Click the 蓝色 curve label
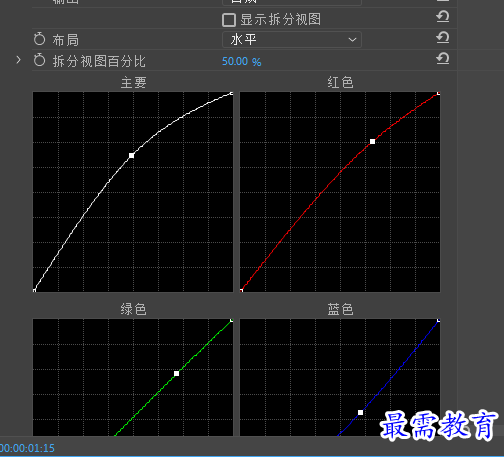504x457 pixels. pos(340,309)
